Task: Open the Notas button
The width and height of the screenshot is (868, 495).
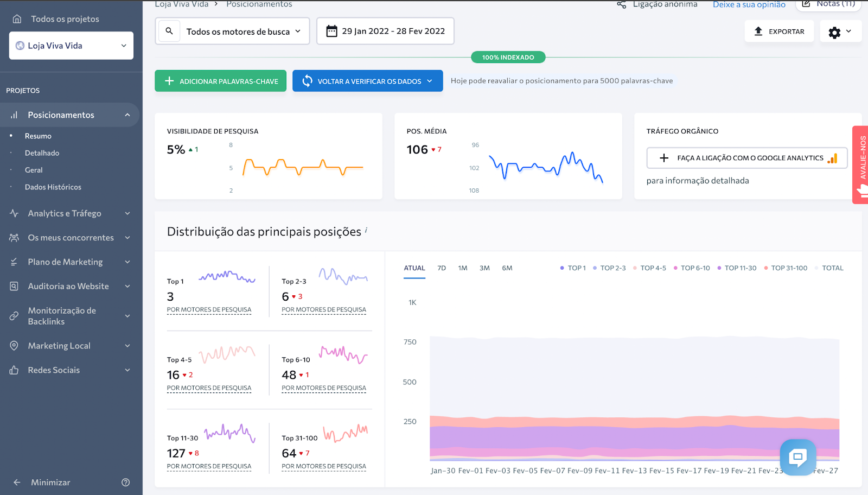Action: pyautogui.click(x=828, y=4)
